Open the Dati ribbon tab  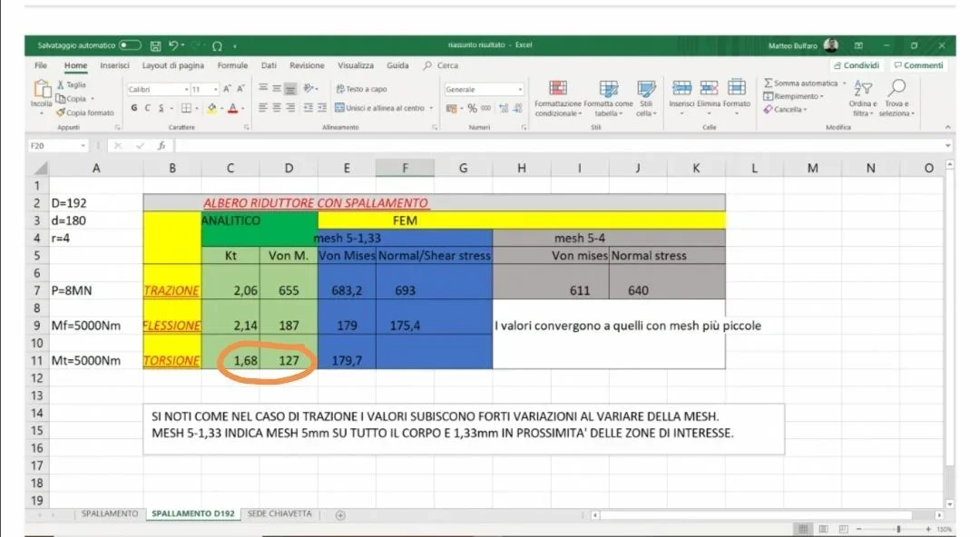(x=269, y=65)
